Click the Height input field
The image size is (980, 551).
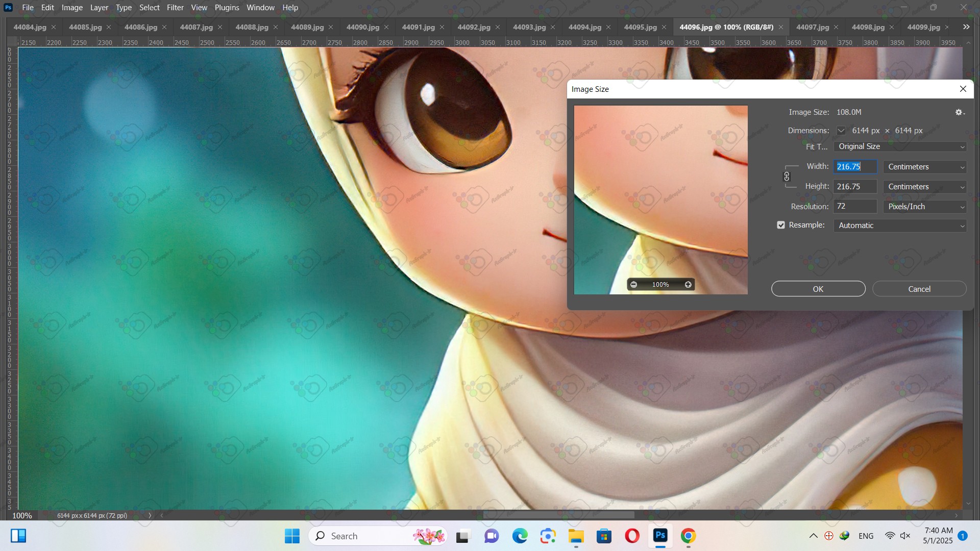click(x=855, y=187)
